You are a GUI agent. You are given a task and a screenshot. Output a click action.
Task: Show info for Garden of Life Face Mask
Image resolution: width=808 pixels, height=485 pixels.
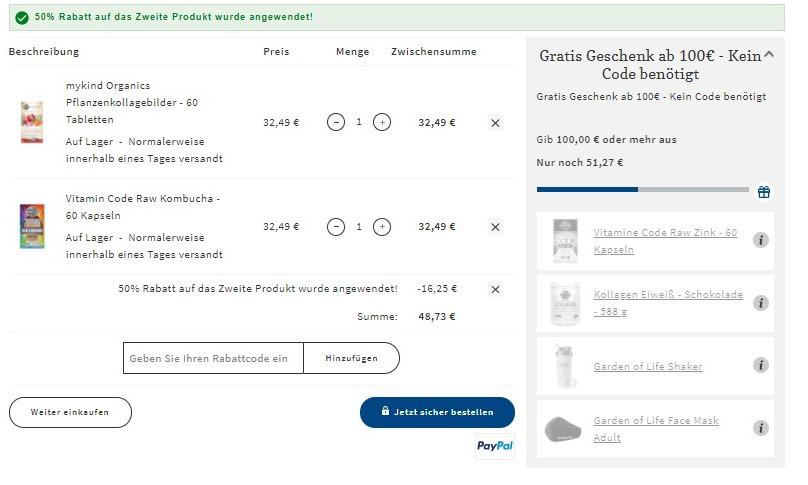[760, 428]
